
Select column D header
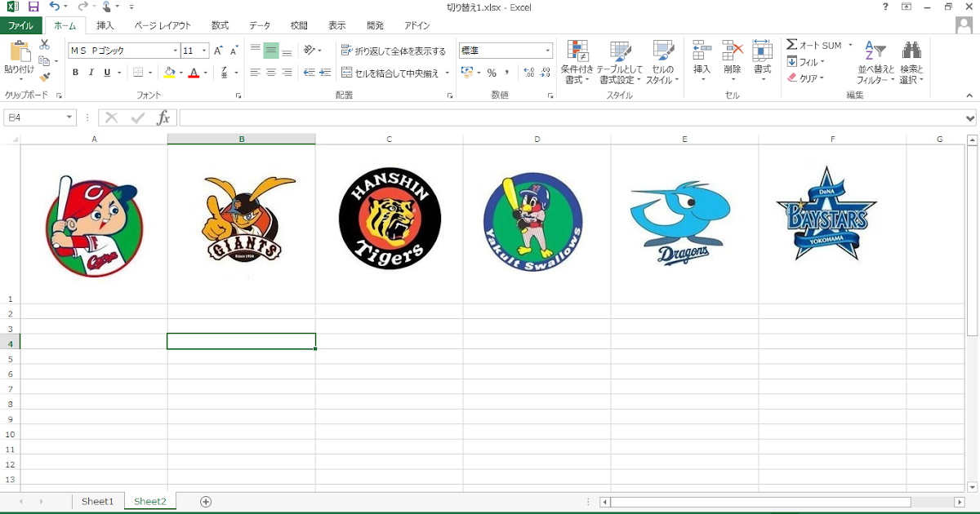click(537, 139)
